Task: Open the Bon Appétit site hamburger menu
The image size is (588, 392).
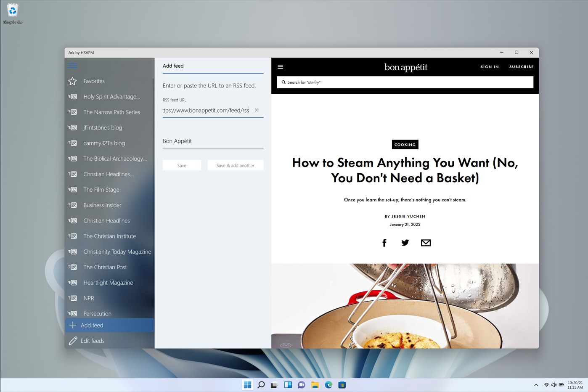Action: click(x=281, y=67)
